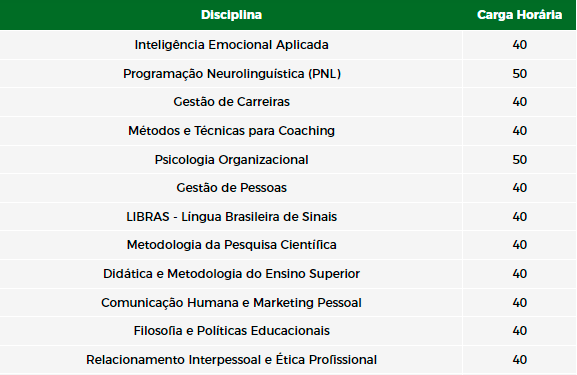Click the 40 hours value for LIBRAS
Image resolution: width=577 pixels, height=375 pixels.
point(520,217)
